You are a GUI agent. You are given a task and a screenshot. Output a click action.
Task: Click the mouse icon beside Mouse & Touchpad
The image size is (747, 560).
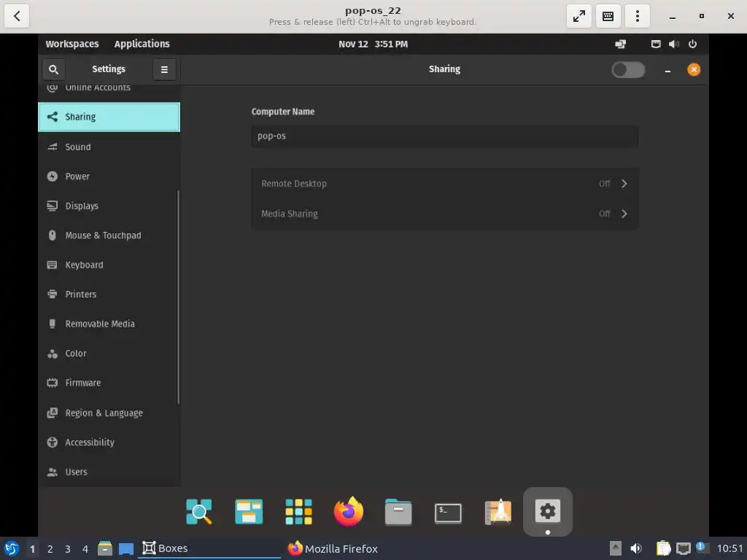[x=53, y=236]
